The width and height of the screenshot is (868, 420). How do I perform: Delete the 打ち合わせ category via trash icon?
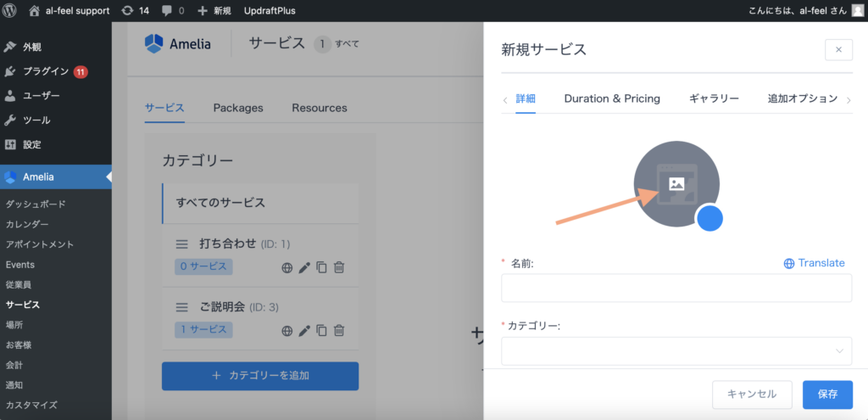(338, 267)
